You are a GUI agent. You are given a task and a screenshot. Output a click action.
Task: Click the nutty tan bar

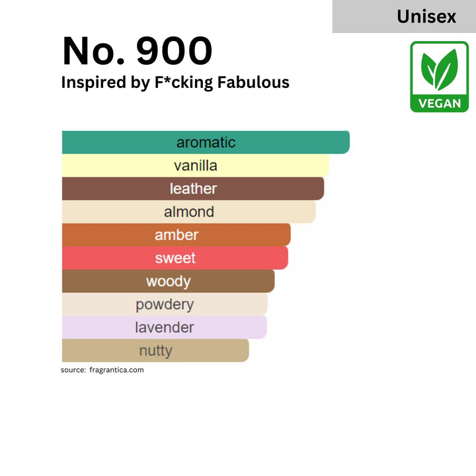pyautogui.click(x=155, y=350)
